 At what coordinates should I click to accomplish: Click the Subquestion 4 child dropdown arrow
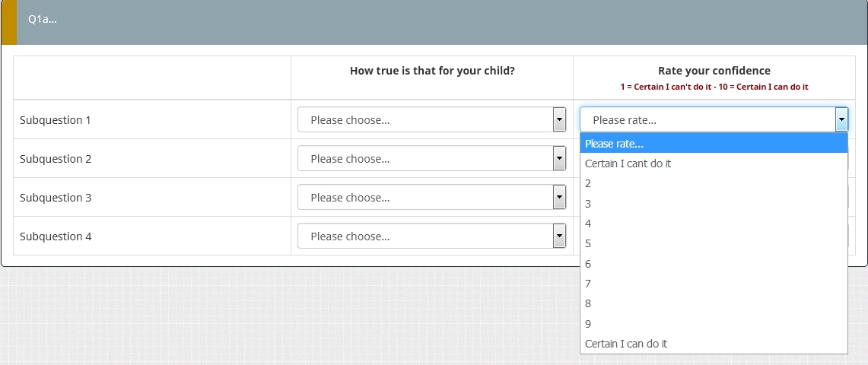click(x=559, y=236)
